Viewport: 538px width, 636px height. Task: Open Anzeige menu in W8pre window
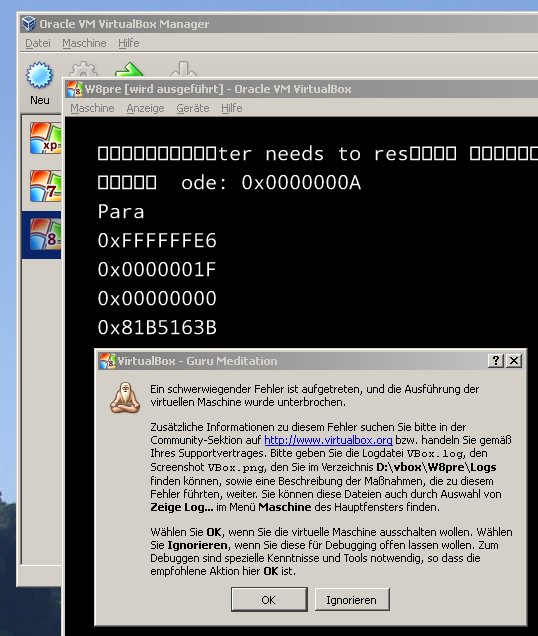coord(145,108)
